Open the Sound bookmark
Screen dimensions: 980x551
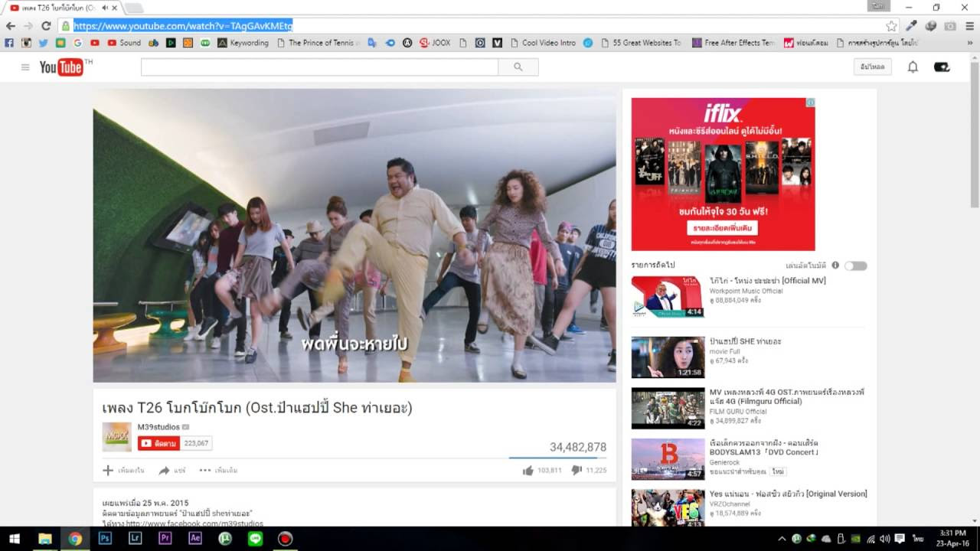pos(124,43)
